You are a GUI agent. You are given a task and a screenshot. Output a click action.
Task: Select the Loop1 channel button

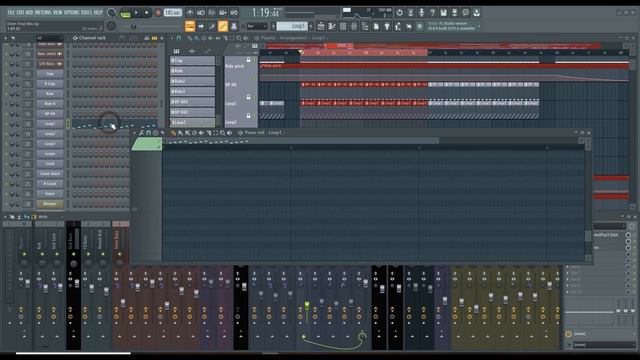tap(50, 124)
